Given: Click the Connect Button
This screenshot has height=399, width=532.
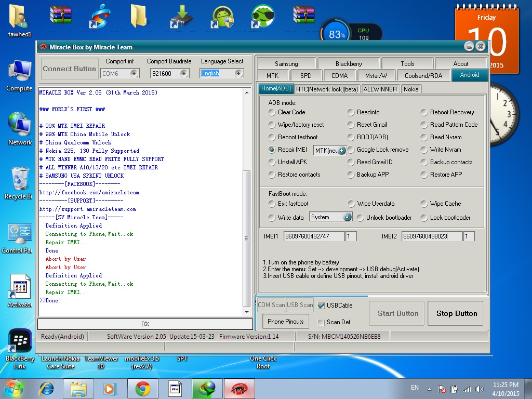Looking at the screenshot, I should coord(70,69).
